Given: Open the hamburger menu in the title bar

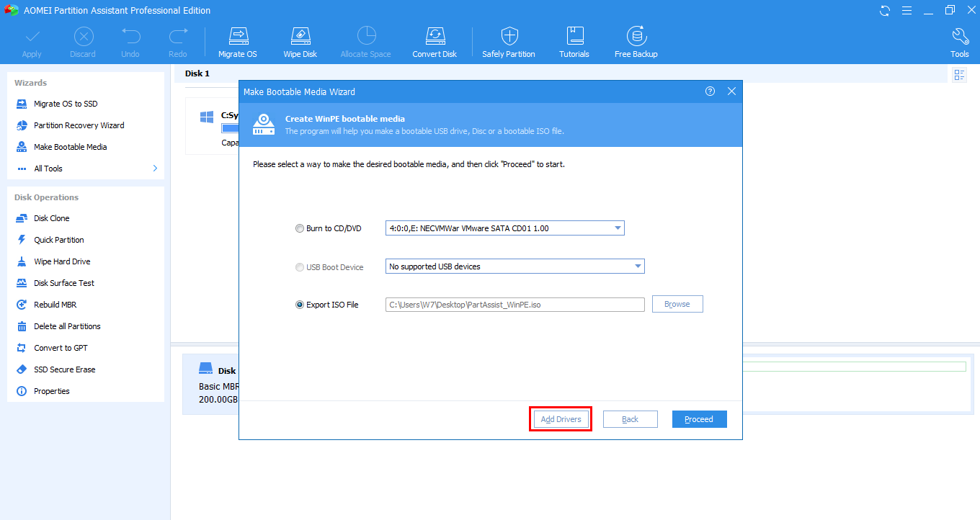Looking at the screenshot, I should pyautogui.click(x=906, y=10).
